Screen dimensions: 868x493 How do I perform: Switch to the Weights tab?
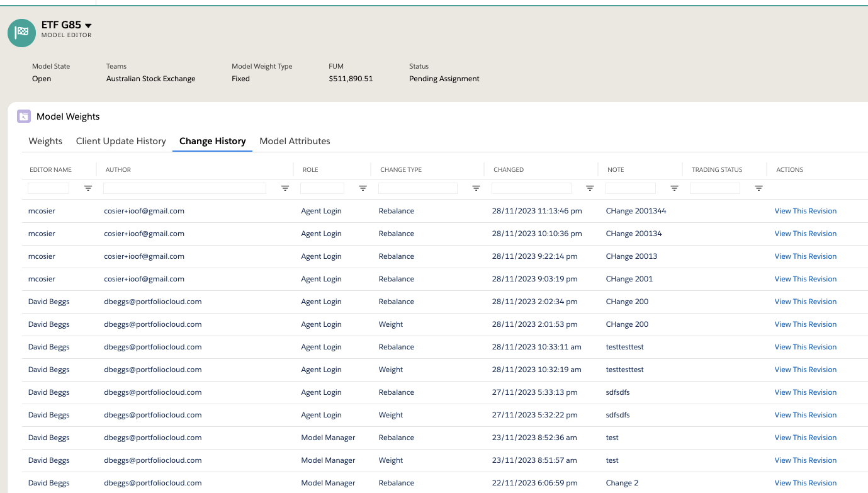[45, 141]
